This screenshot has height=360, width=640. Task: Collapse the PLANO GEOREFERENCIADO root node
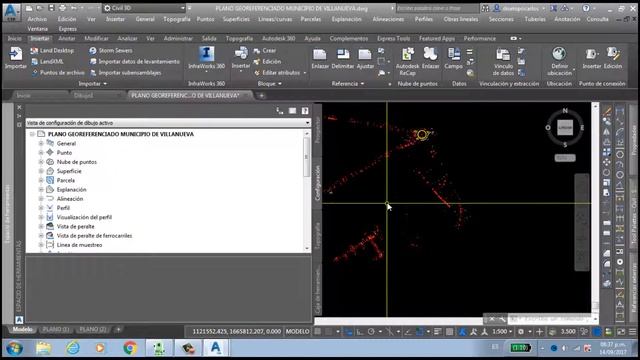32,134
